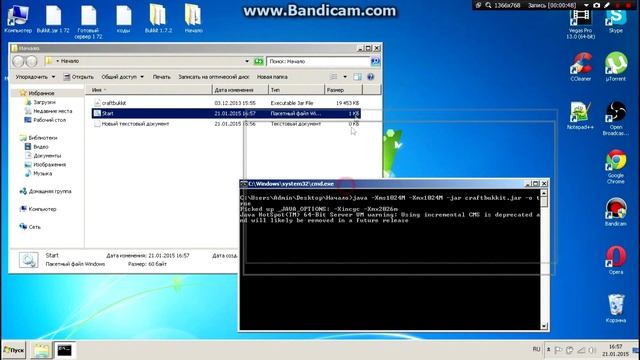Sort files by Размер column
640x360 pixels.
343,90
